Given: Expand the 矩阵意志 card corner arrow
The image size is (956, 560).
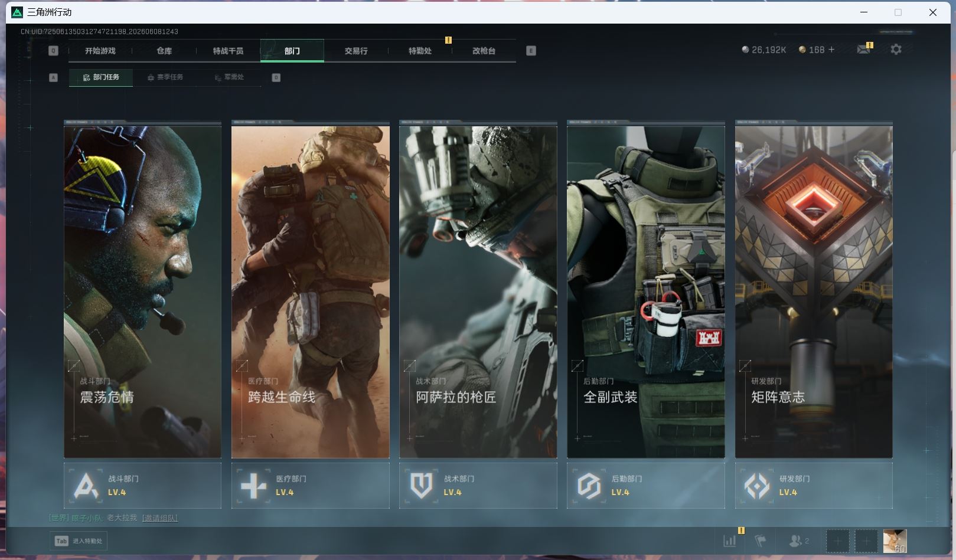Looking at the screenshot, I should click(x=745, y=366).
